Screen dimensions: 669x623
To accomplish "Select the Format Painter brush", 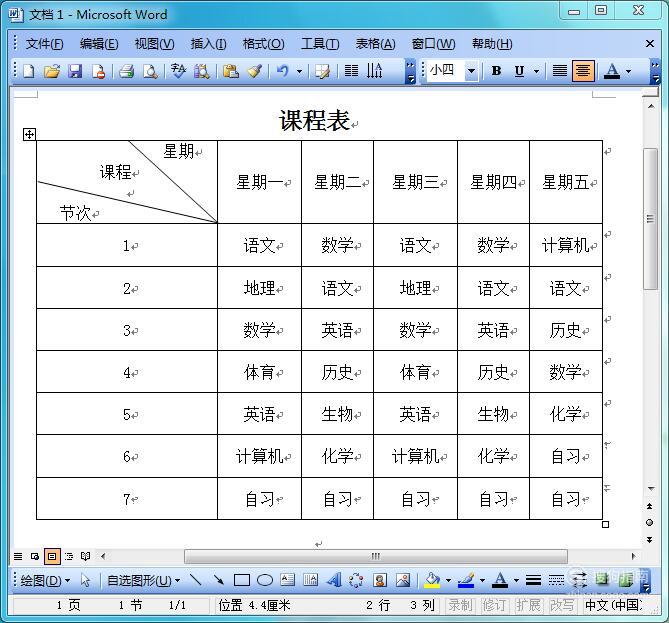I will pyautogui.click(x=255, y=71).
